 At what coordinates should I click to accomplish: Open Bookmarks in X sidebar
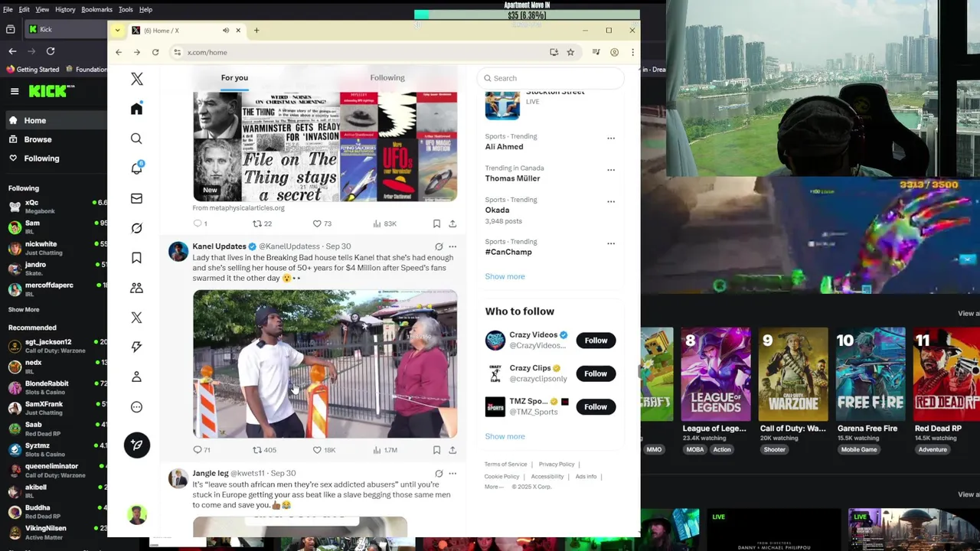coord(136,258)
